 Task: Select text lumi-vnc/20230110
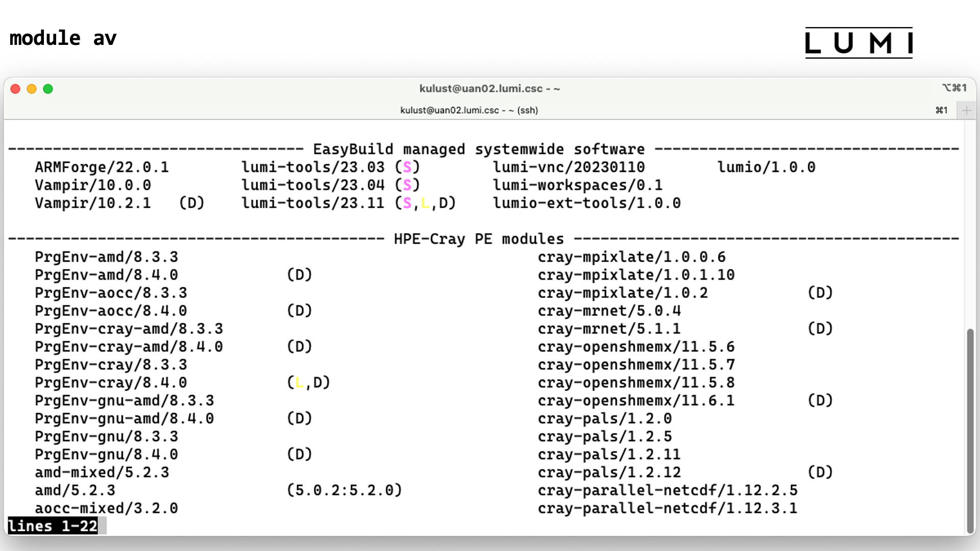click(569, 167)
